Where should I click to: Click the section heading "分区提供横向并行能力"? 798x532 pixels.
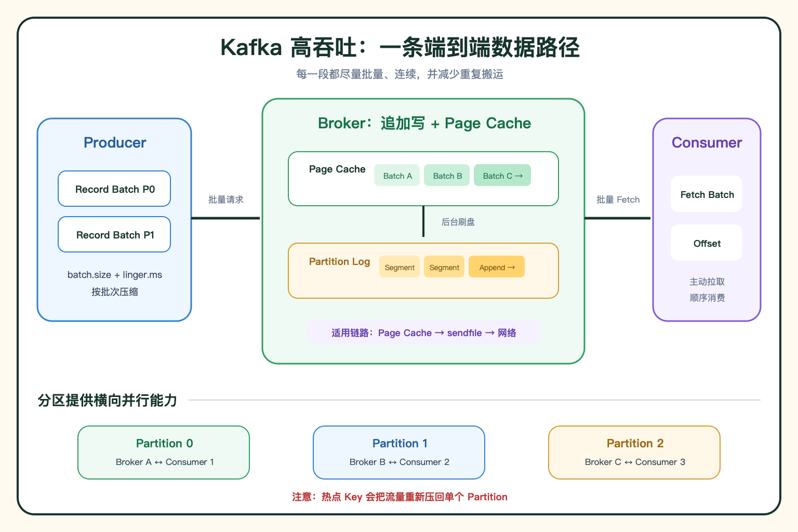[x=108, y=400]
